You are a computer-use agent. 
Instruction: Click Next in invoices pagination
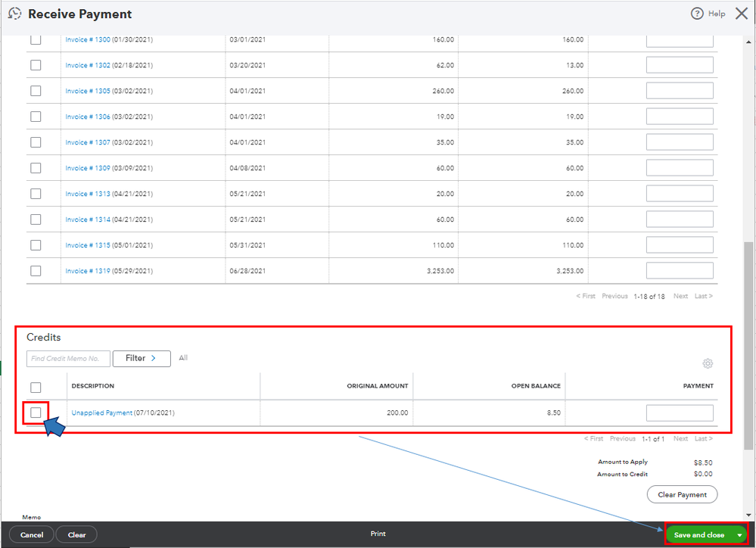pyautogui.click(x=680, y=296)
